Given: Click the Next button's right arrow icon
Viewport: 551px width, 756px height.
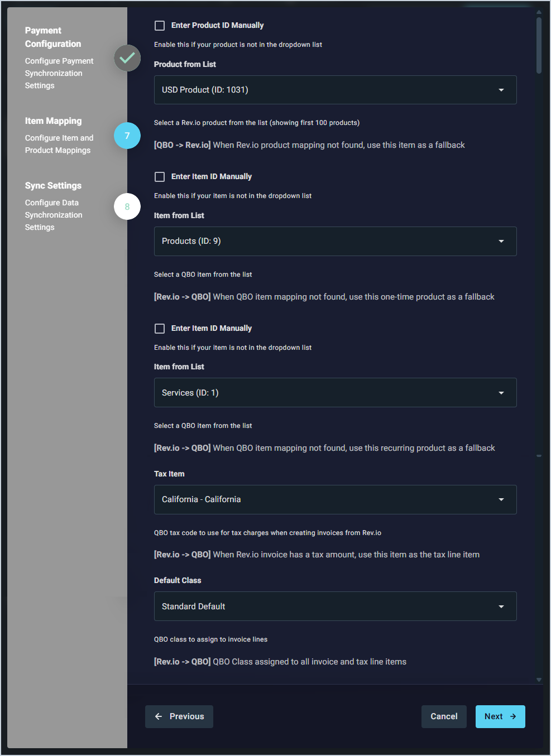Looking at the screenshot, I should click(x=513, y=716).
